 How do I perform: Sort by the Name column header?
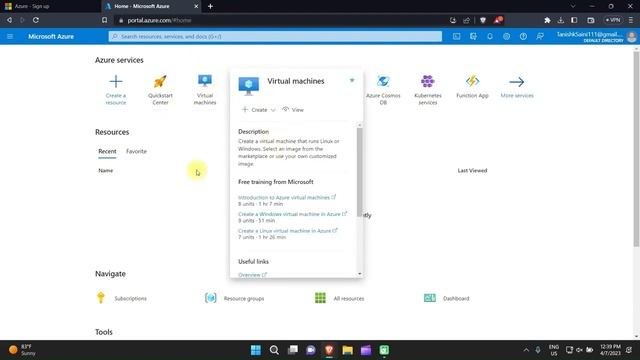106,170
